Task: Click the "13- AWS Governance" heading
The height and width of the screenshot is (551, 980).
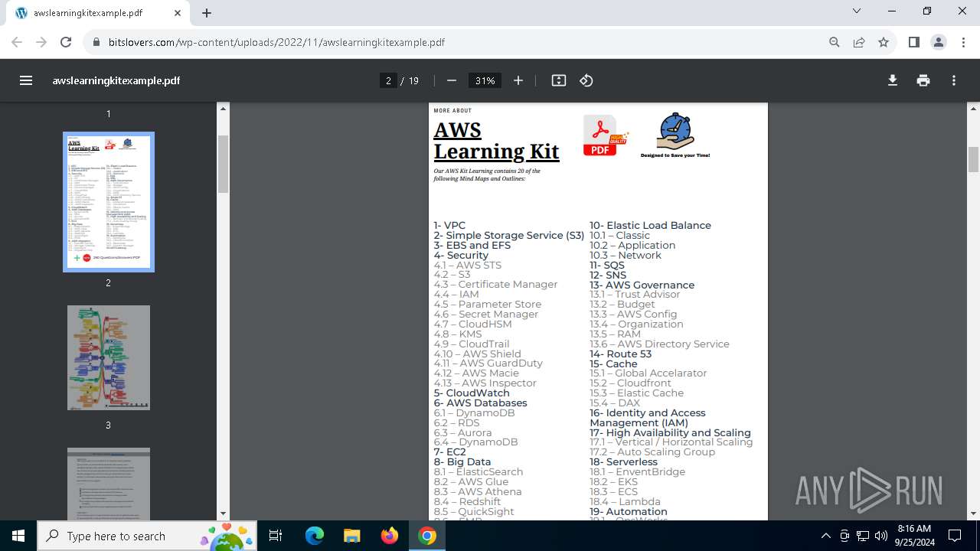Action: [642, 285]
